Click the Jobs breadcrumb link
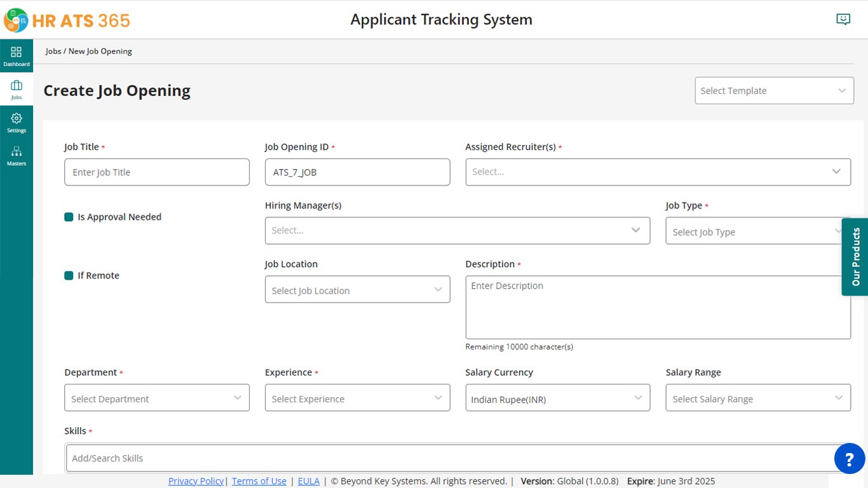The height and width of the screenshot is (488, 868). click(53, 51)
